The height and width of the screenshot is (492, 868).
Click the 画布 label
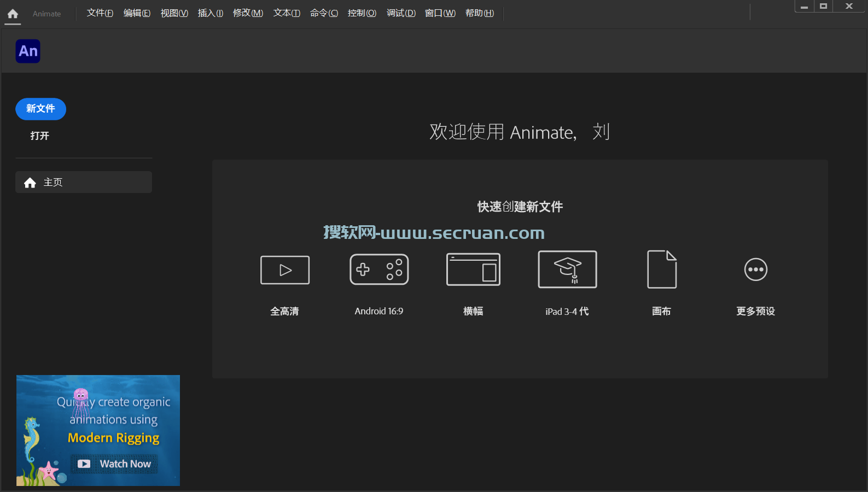click(x=661, y=311)
